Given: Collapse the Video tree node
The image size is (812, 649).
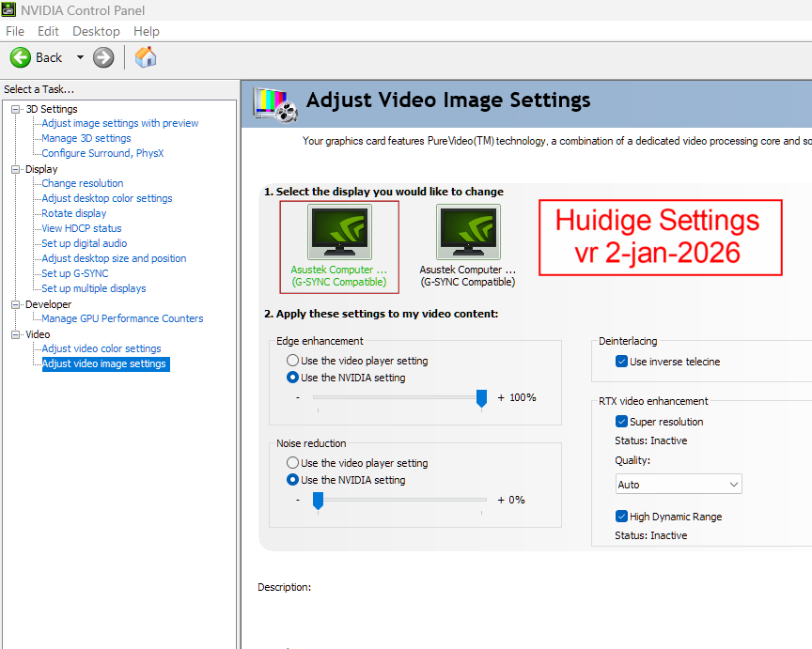Looking at the screenshot, I should point(16,334).
